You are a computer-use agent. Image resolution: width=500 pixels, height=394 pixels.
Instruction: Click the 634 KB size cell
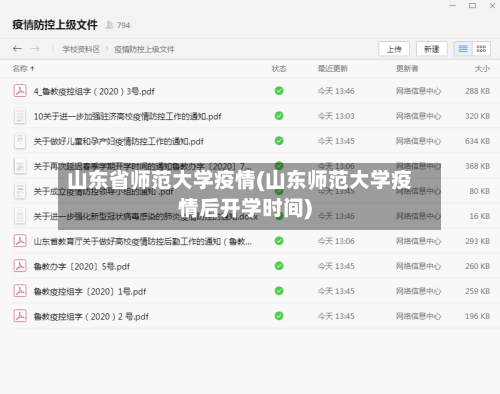coord(477,141)
